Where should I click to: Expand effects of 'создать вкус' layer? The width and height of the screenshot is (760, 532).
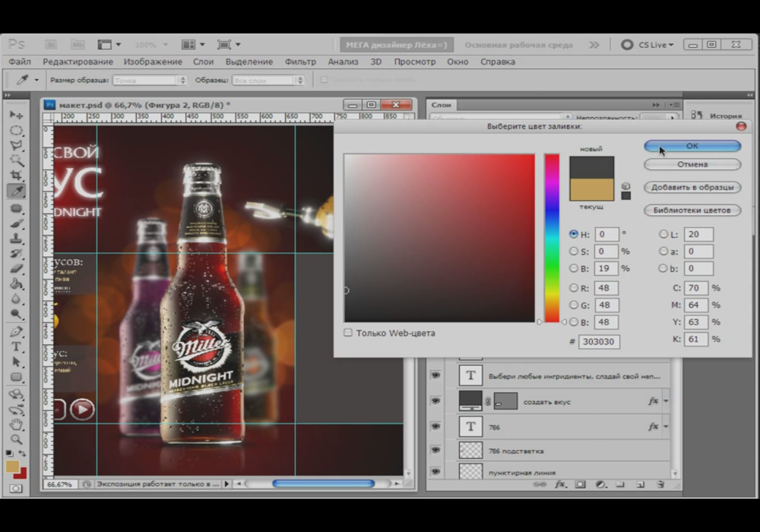[666, 401]
